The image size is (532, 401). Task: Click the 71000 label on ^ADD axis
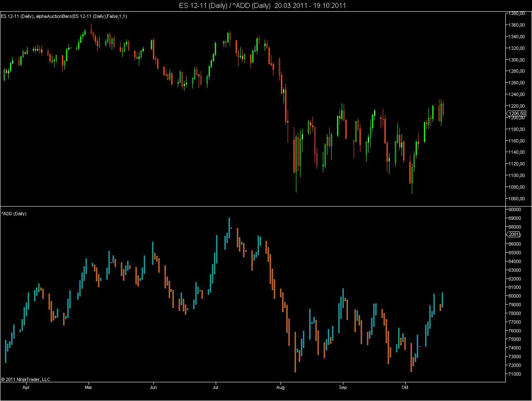[x=515, y=374]
